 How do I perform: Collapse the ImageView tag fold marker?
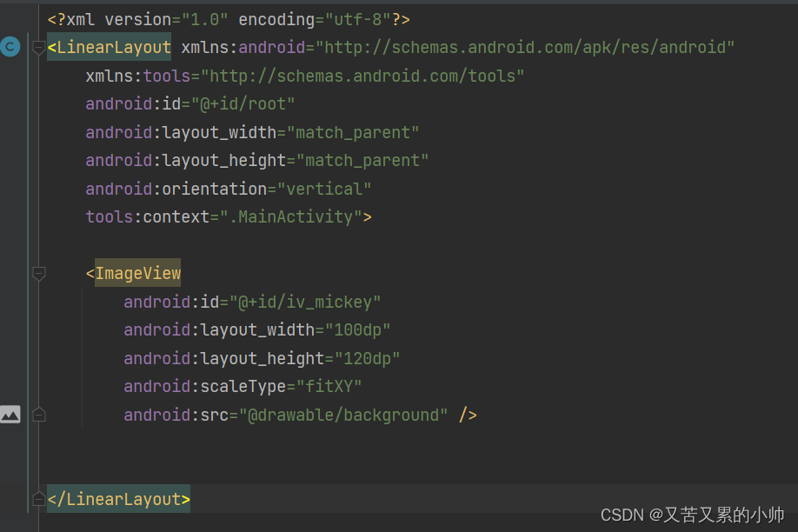[x=38, y=273]
